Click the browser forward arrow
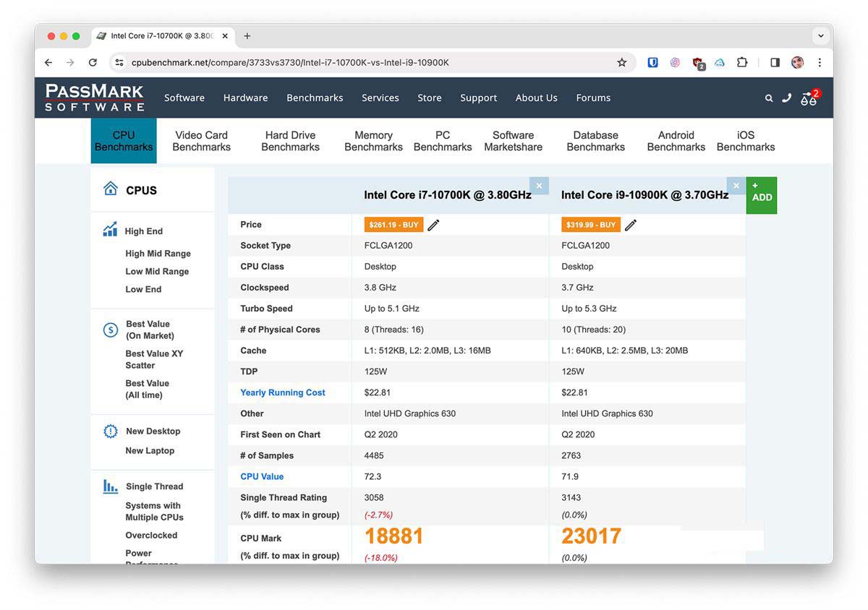 (x=70, y=63)
